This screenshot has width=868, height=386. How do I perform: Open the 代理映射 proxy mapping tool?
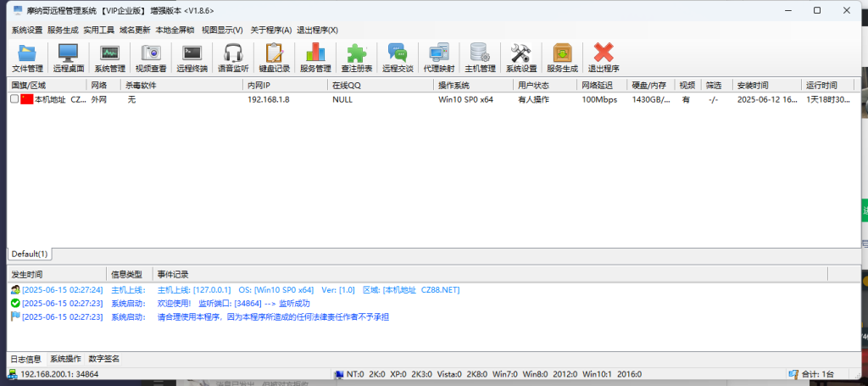439,59
